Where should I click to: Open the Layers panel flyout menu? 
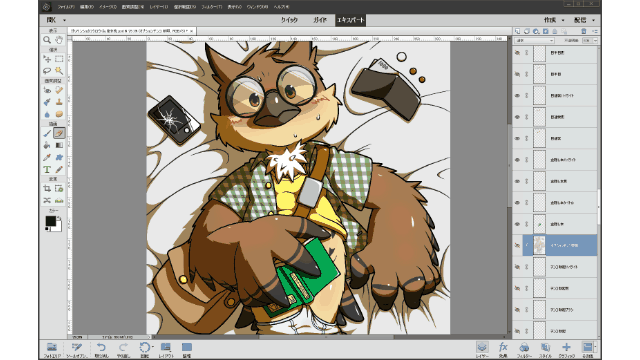595,31
